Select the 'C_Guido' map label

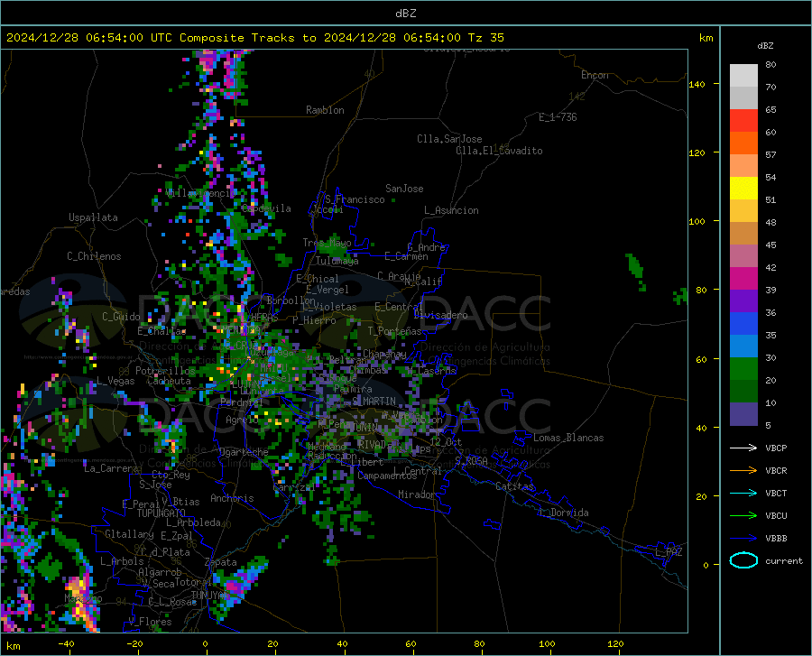pos(121,317)
